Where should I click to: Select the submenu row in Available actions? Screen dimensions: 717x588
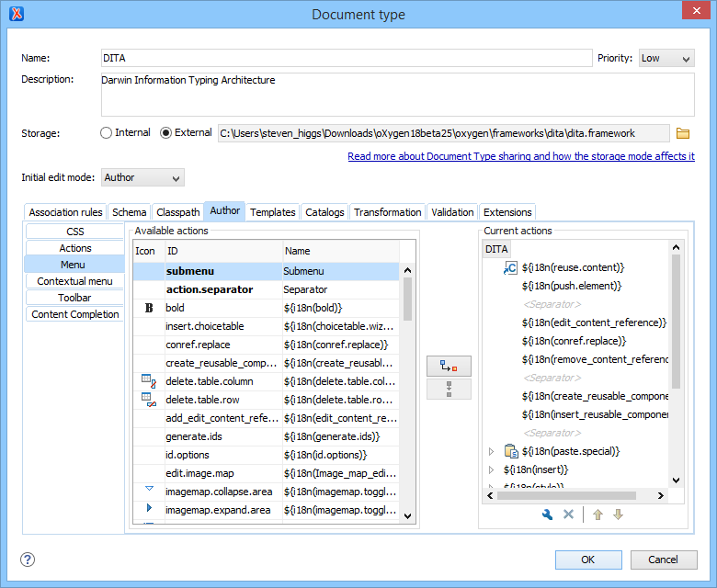pos(267,271)
